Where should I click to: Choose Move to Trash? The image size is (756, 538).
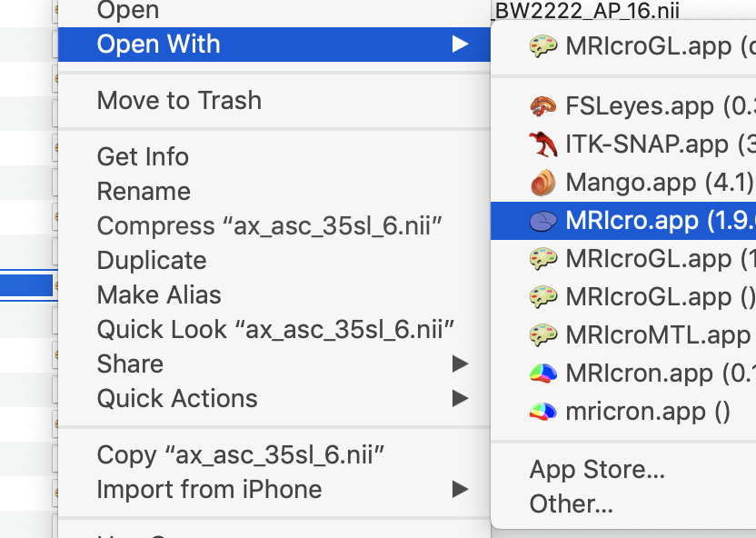click(179, 101)
